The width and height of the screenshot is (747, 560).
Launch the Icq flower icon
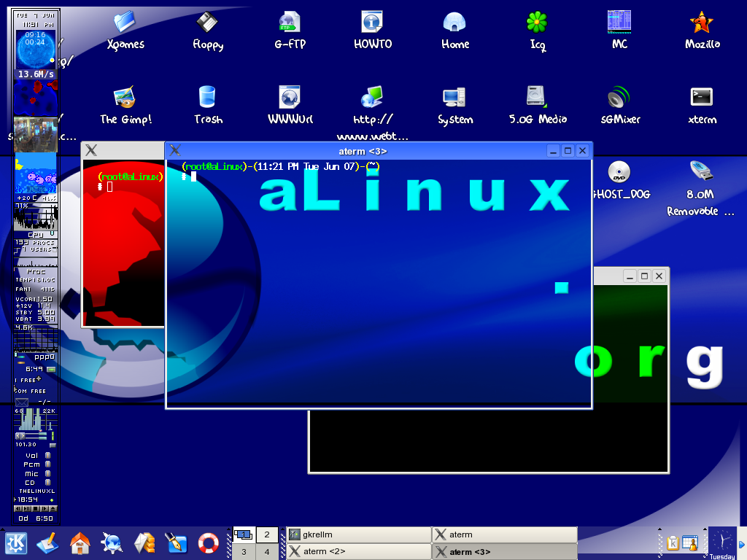(537, 23)
